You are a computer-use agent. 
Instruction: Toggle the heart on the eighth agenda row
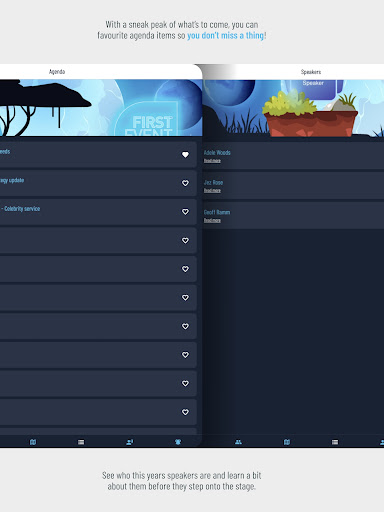pos(185,355)
